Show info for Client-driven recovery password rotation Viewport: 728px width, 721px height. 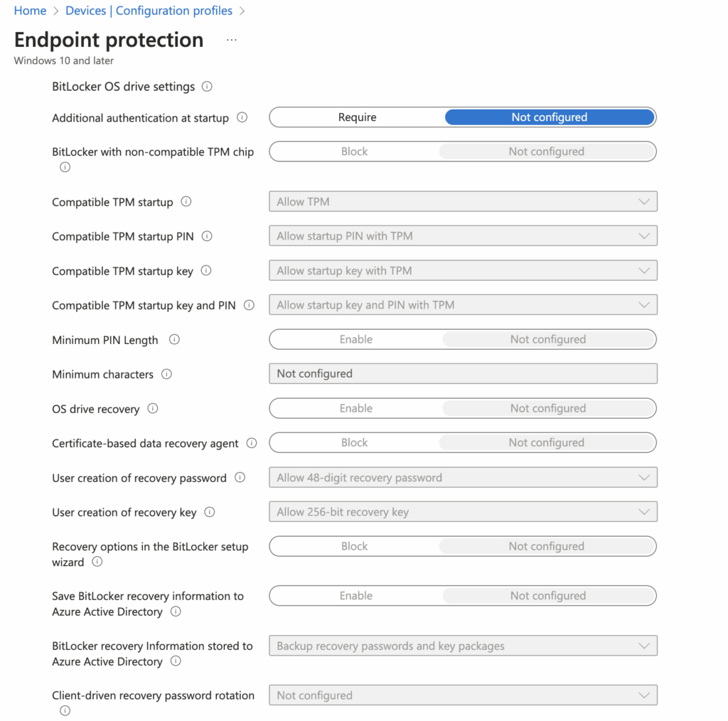click(65, 710)
